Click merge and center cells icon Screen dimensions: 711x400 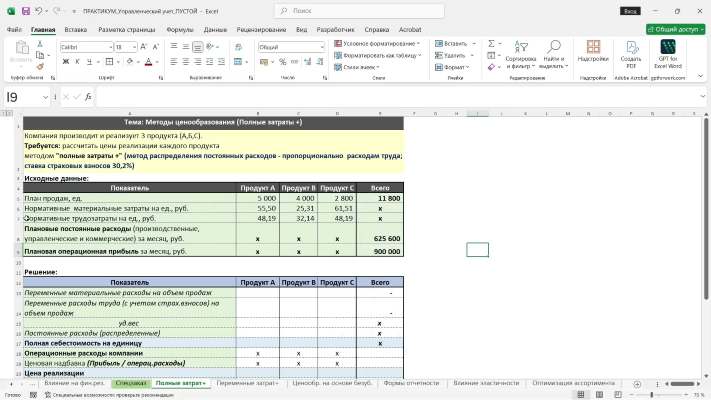[x=238, y=62]
